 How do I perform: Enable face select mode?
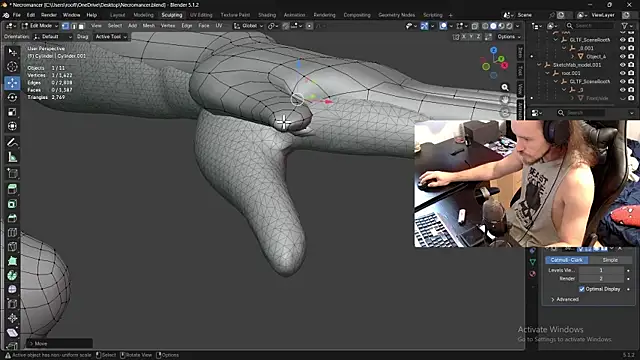coord(81,26)
